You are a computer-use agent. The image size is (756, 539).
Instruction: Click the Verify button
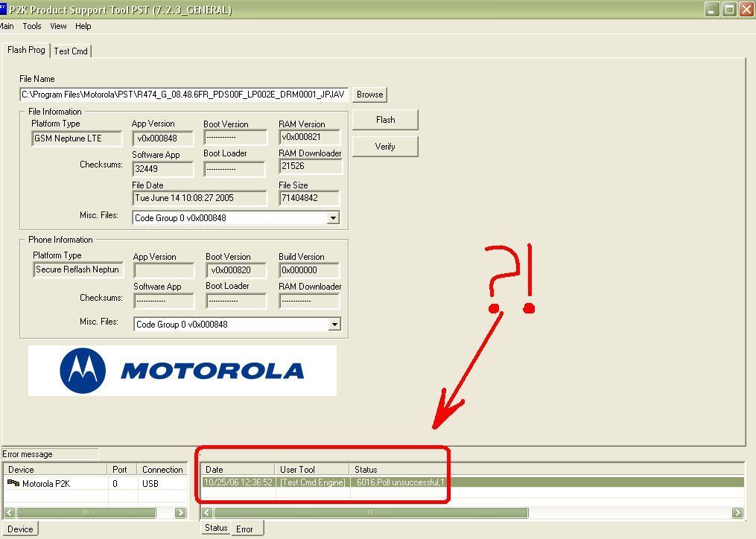tap(385, 147)
